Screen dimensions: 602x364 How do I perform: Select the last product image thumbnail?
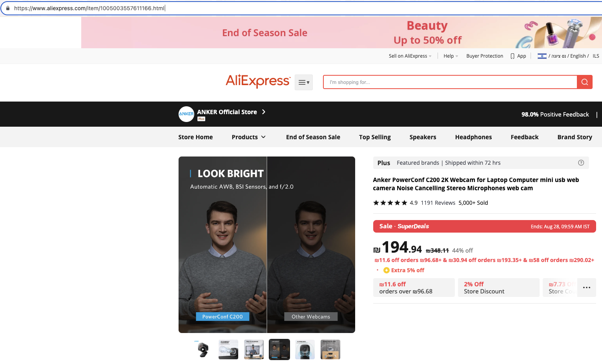(330, 349)
